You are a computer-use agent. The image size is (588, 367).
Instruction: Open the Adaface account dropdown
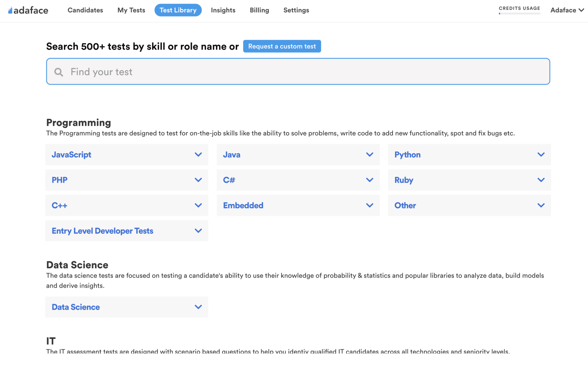(x=567, y=10)
